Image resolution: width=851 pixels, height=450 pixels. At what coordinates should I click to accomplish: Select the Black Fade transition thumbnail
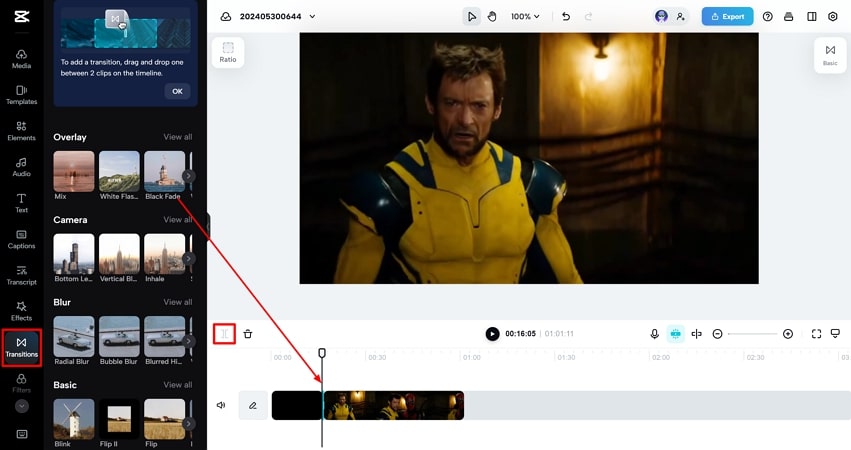(164, 172)
